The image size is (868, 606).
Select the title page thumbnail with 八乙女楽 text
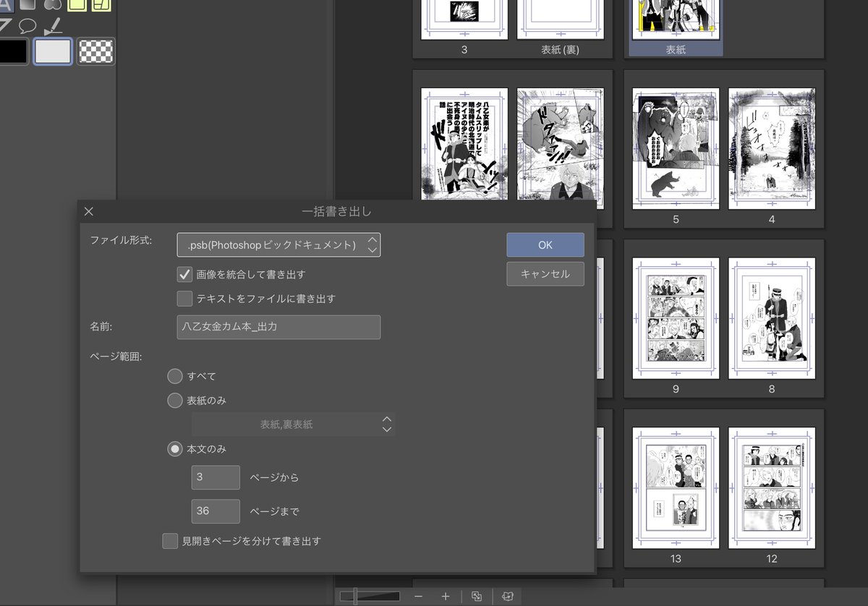tap(464, 145)
